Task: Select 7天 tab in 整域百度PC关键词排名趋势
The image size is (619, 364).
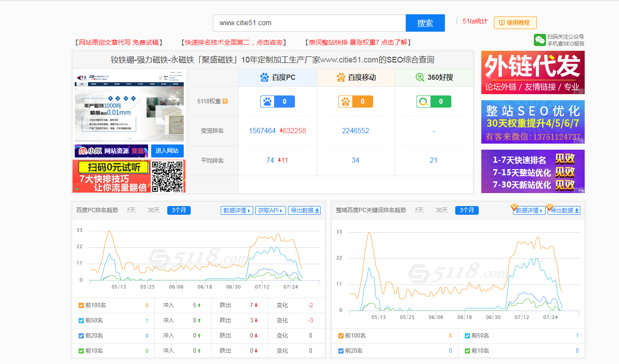Action: tap(419, 210)
